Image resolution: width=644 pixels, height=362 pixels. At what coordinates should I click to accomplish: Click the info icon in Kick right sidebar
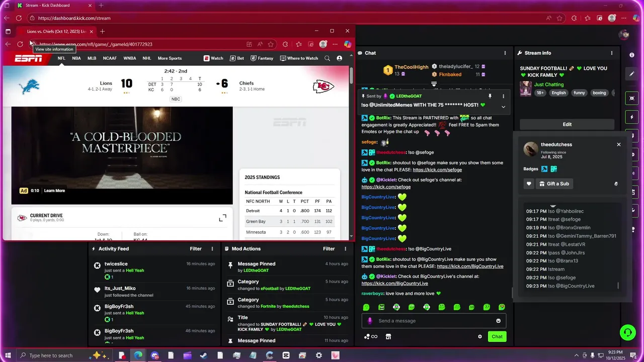point(632,55)
